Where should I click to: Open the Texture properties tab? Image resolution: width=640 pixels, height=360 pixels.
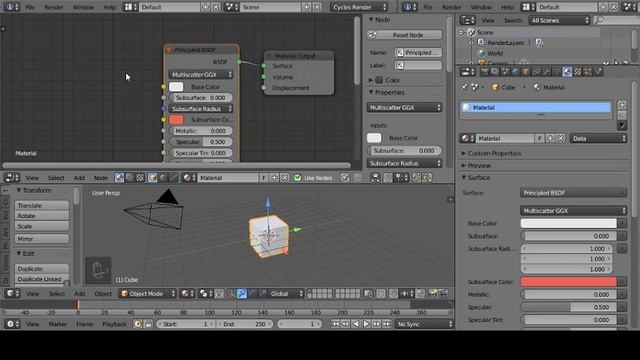(578, 72)
